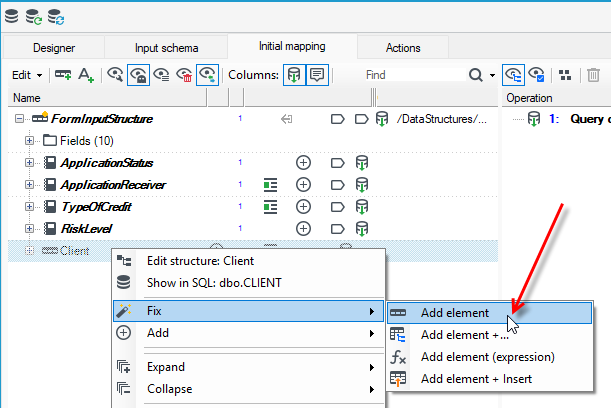This screenshot has width=611, height=408.
Task: Click the four-squares grid layout icon
Action: coord(565,75)
